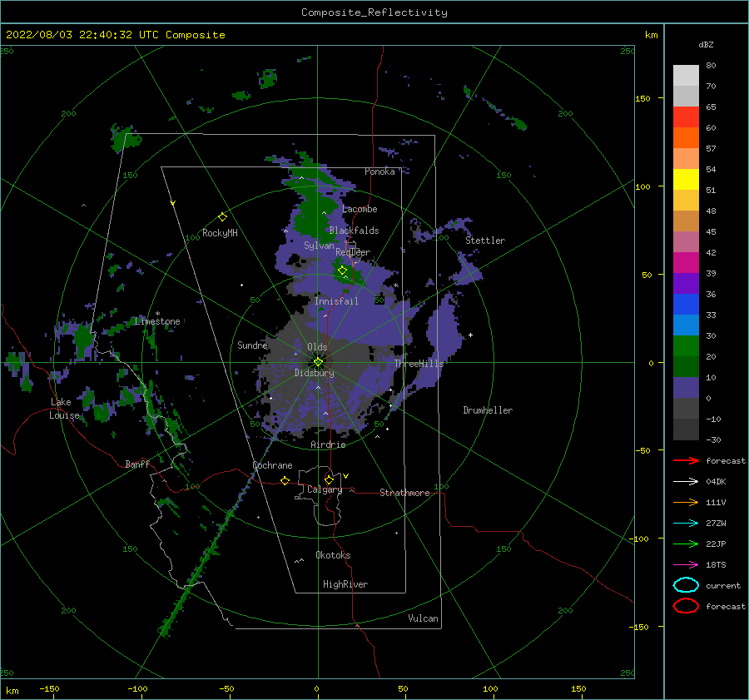Click the Sylvan label
This screenshot has height=700, width=749.
[x=319, y=246]
